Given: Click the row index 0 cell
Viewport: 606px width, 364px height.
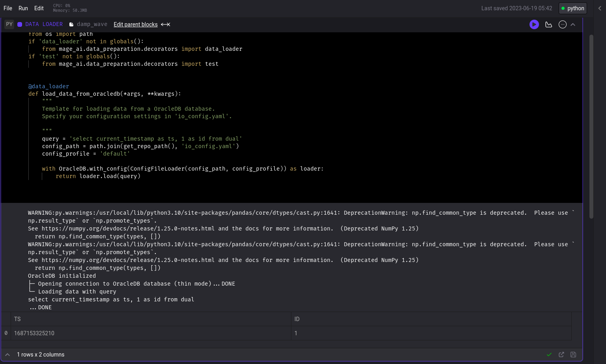Looking at the screenshot, I should point(6,333).
